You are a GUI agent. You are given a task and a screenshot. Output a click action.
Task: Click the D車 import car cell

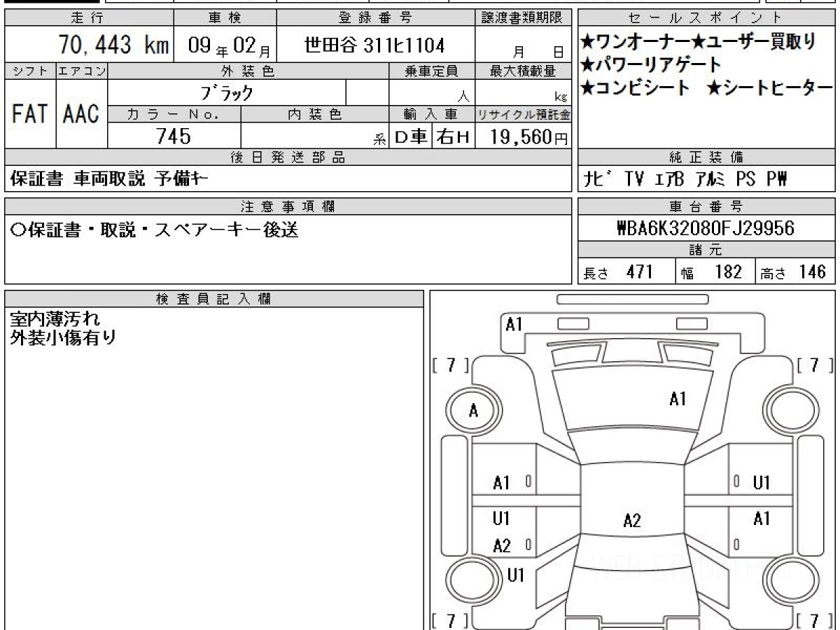411,137
